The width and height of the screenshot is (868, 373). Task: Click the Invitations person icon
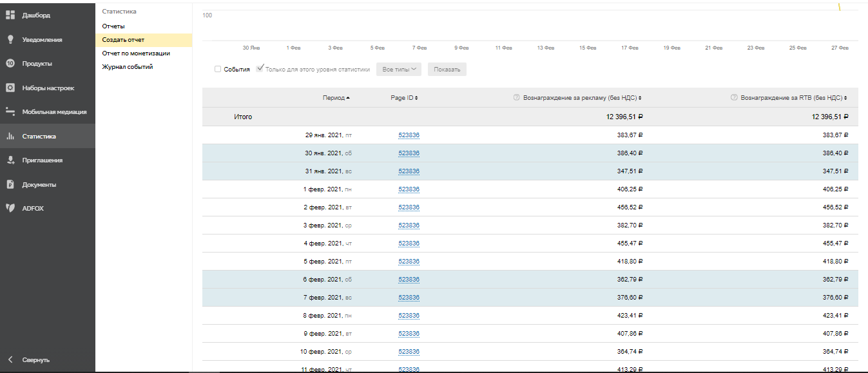[10, 160]
